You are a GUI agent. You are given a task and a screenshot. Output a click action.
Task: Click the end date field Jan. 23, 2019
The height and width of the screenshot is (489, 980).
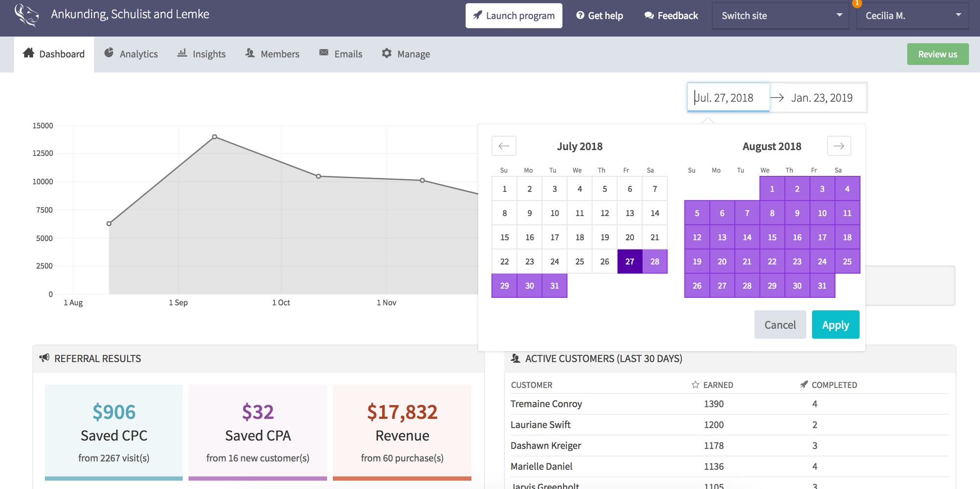[822, 98]
